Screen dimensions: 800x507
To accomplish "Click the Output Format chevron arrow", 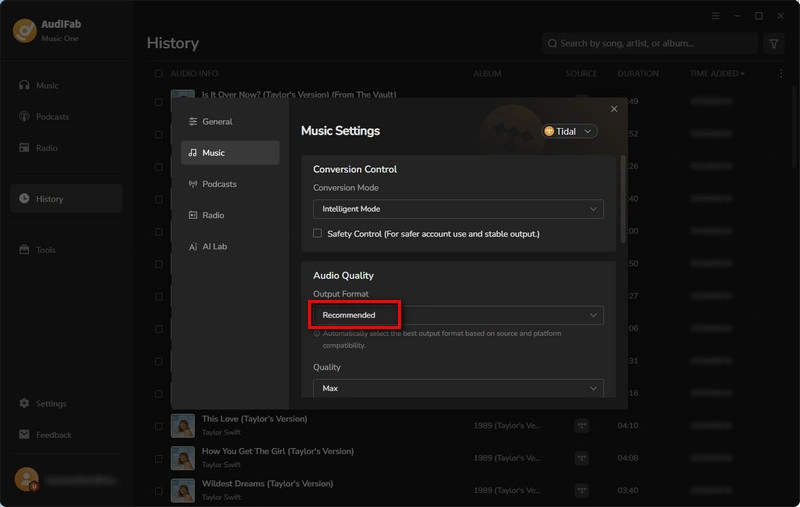I will pyautogui.click(x=593, y=315).
